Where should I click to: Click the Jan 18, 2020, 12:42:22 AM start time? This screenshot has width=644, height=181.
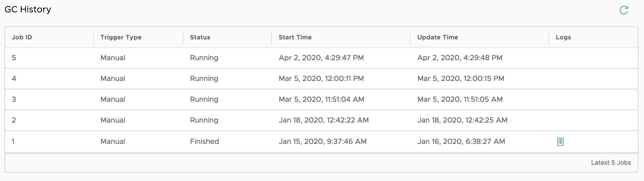tap(323, 120)
